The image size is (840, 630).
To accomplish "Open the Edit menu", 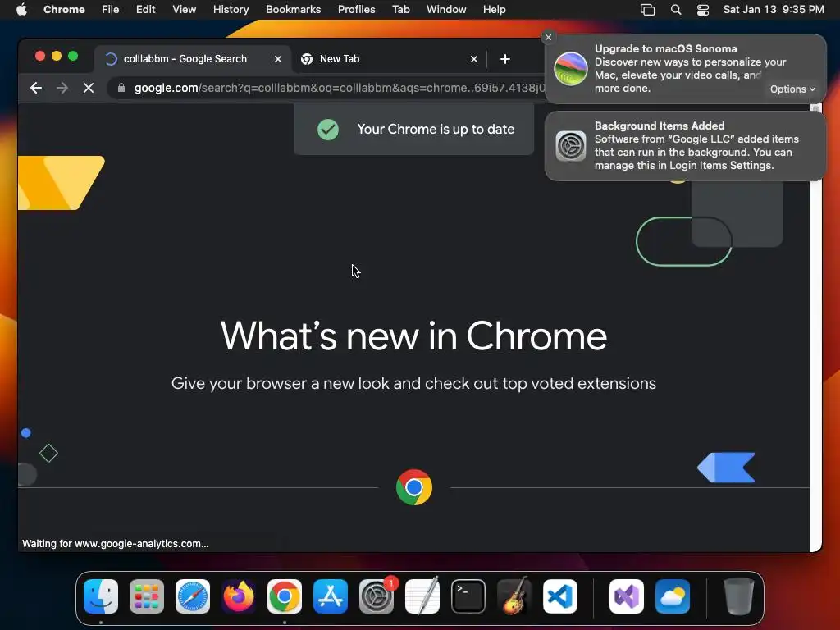I will 146,10.
